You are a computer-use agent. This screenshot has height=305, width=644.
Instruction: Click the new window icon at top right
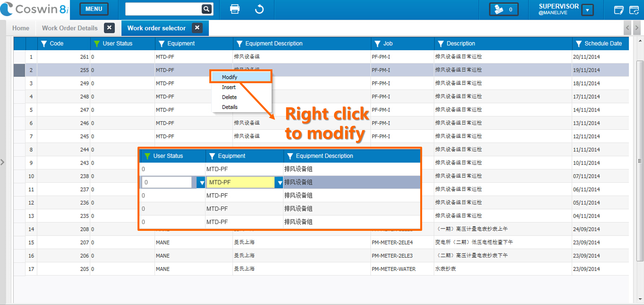[619, 10]
